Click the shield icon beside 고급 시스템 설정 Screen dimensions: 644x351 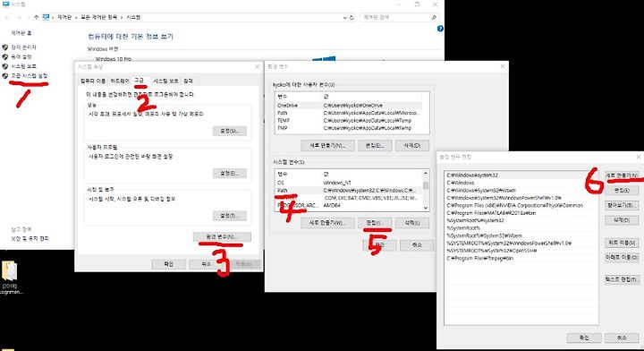tap(5, 75)
